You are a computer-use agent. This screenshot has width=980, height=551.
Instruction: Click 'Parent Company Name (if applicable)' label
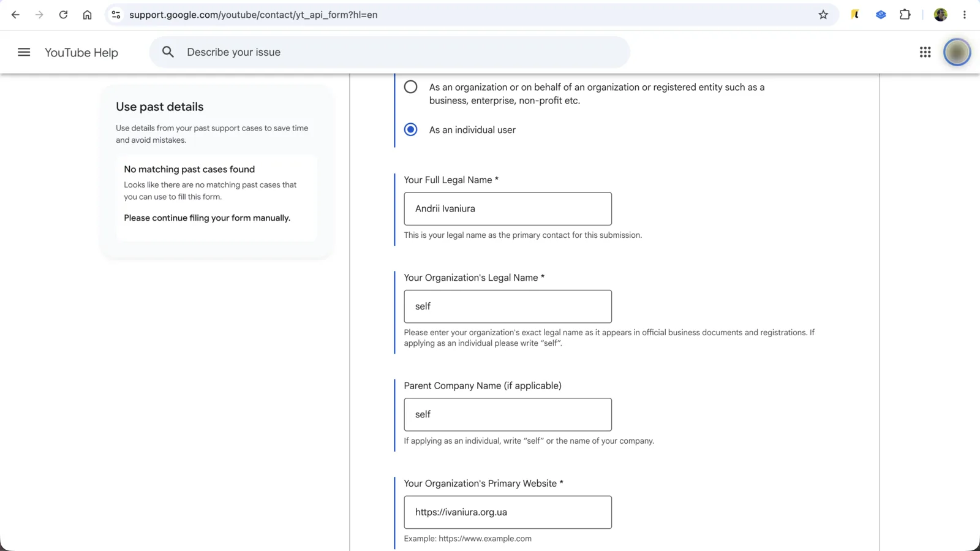point(483,386)
